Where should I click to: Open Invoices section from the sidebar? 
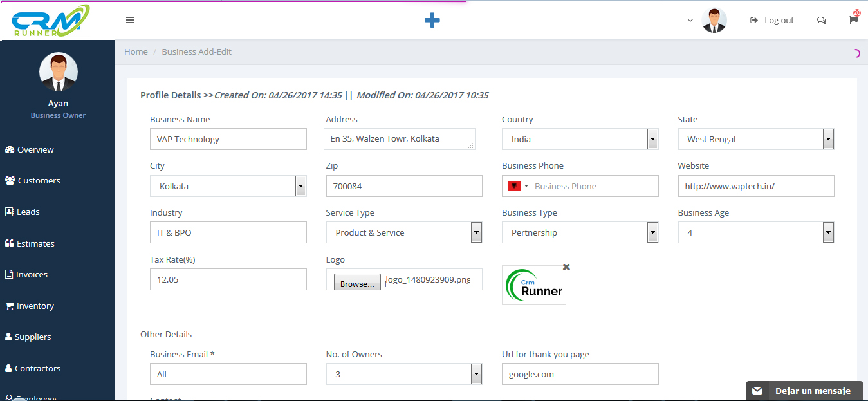[31, 274]
